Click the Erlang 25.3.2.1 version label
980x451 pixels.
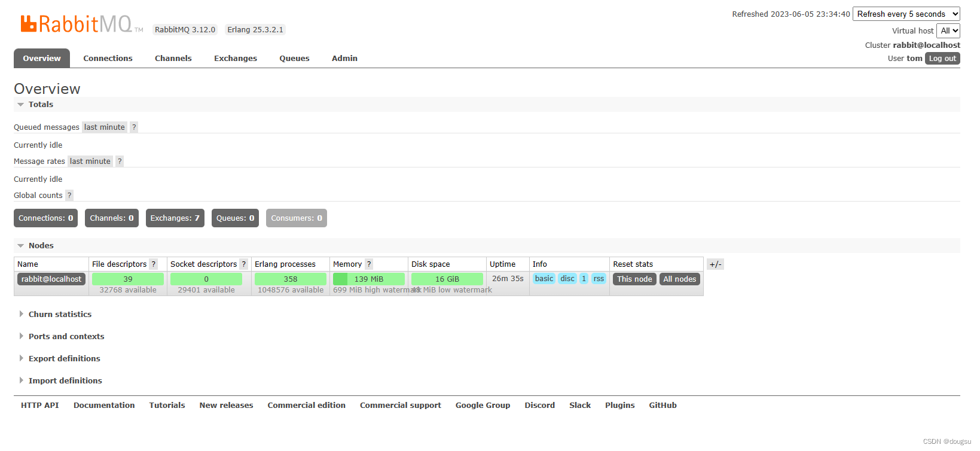point(255,30)
